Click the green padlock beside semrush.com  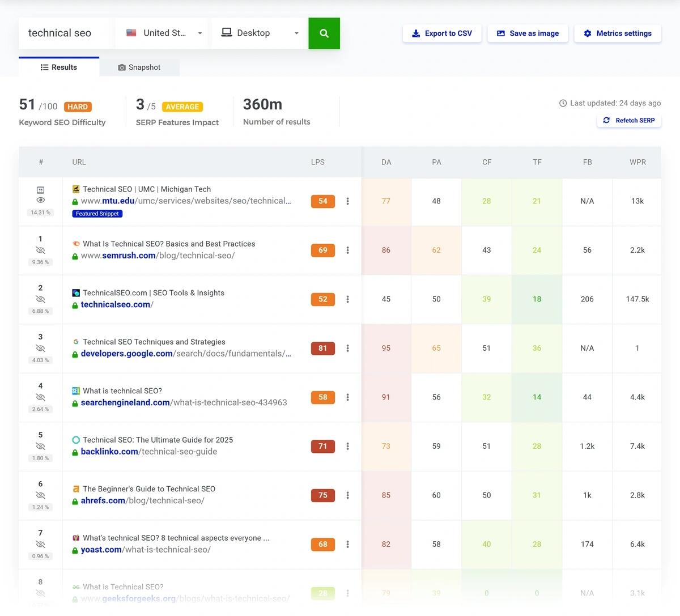click(75, 256)
